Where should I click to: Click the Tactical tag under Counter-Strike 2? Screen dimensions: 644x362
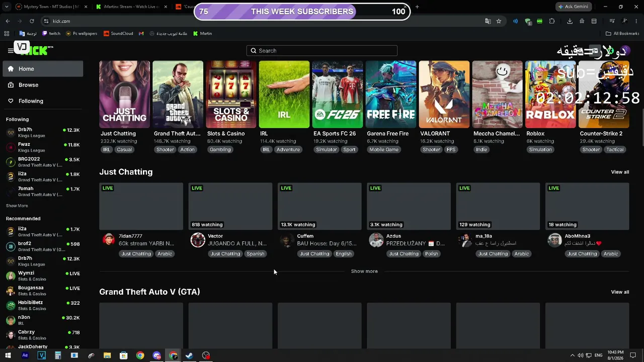tap(615, 150)
